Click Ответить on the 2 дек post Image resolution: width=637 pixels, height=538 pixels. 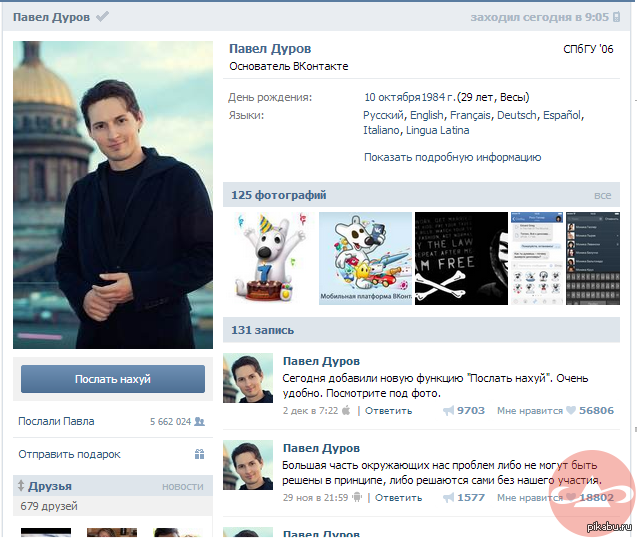(x=388, y=411)
